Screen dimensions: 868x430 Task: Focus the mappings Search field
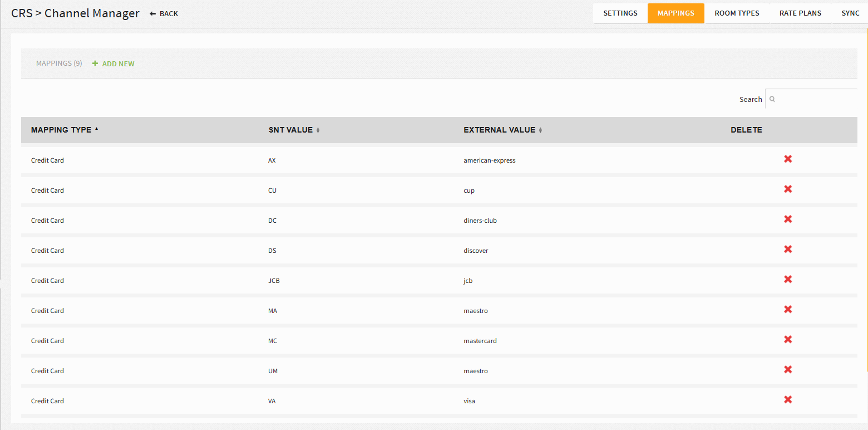click(811, 99)
